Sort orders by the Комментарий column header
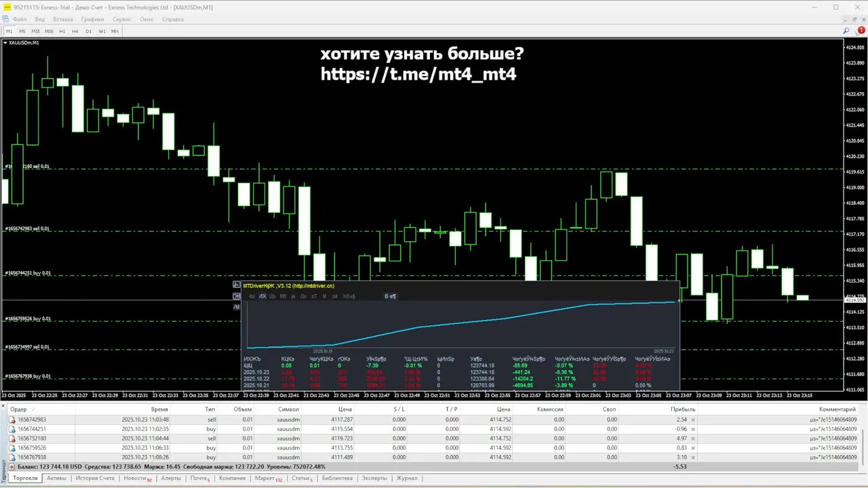 click(x=778, y=409)
